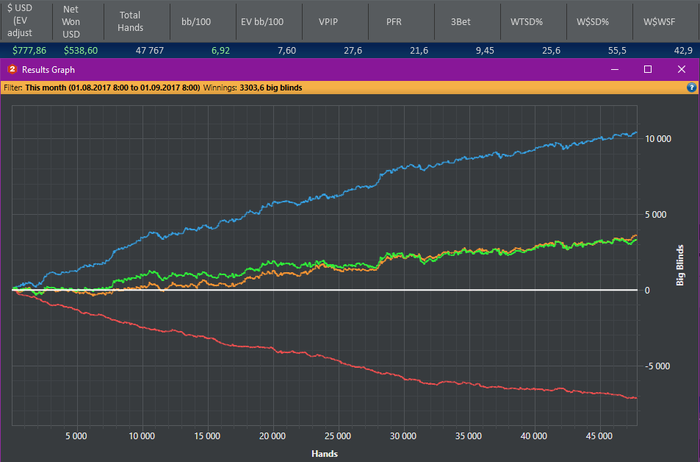Sort by the bb/100 column header

203,21
